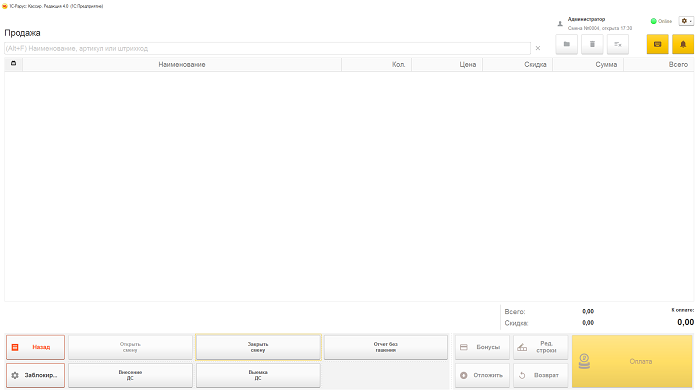Screen dimensions: 700x390
Task: Click the Цена column header
Action: tap(447, 64)
